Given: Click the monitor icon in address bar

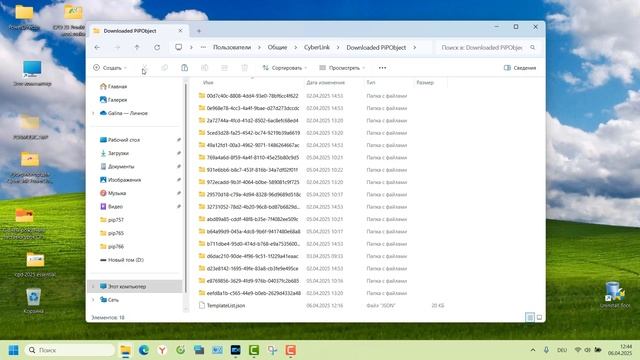Looking at the screenshot, I should point(178,47).
